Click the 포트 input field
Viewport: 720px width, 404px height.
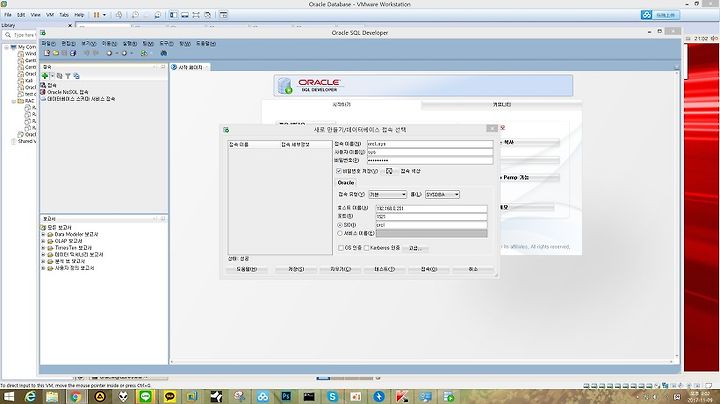[x=431, y=217]
